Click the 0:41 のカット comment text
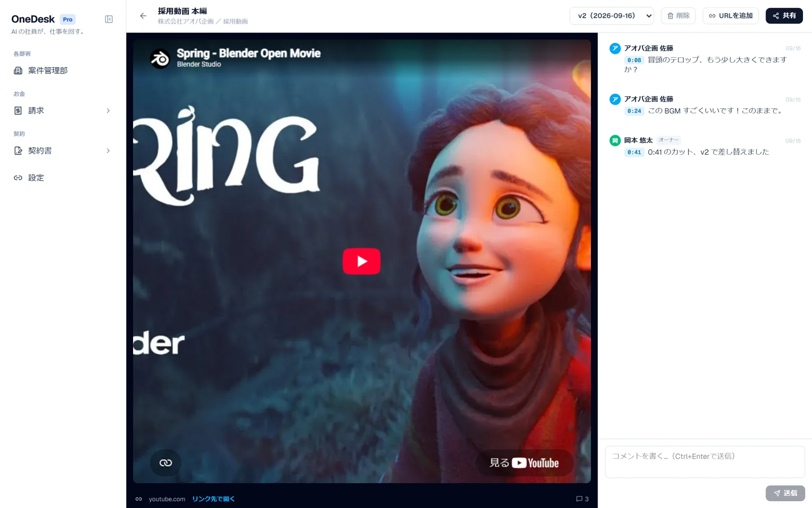This screenshot has width=812, height=508. [708, 152]
